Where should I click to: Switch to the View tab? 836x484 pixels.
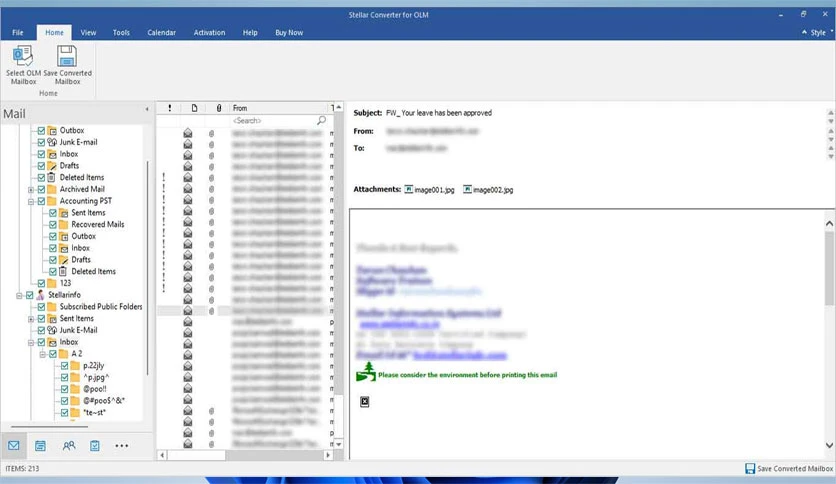[88, 33]
